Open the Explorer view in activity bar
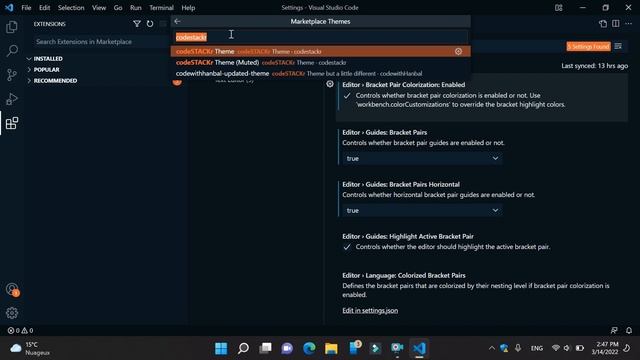 [12, 27]
